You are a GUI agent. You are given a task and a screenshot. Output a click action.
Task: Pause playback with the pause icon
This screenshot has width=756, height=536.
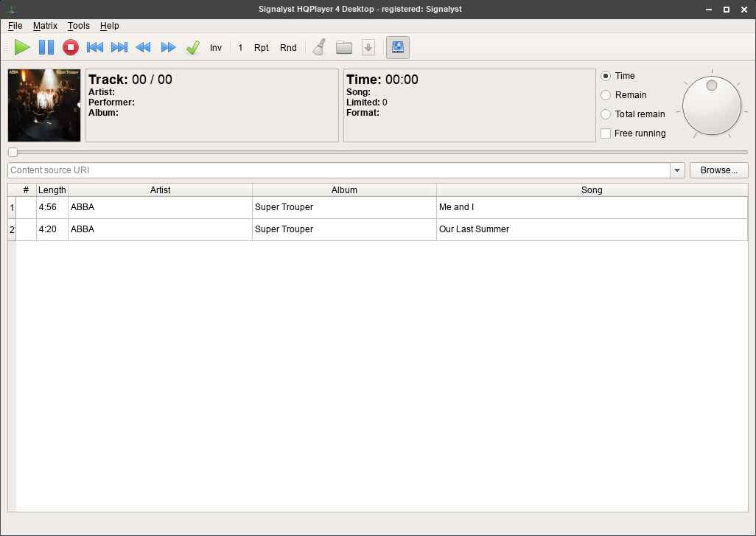[46, 48]
